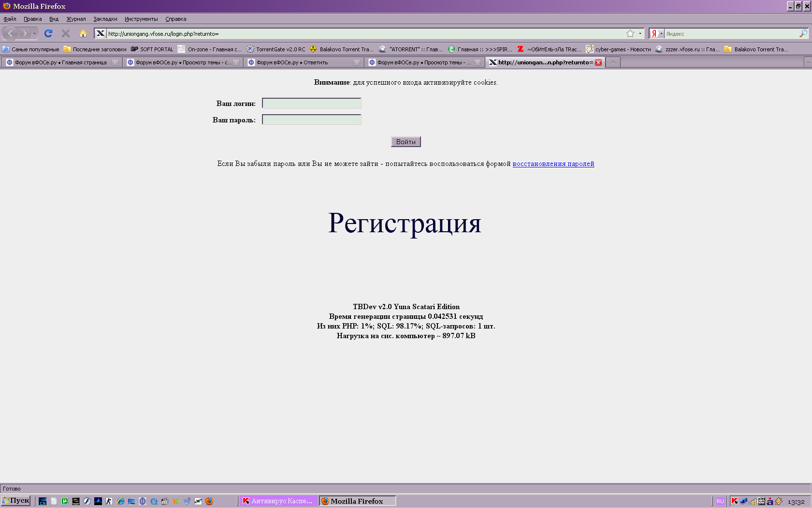Open the Закладки menu
Screen dimensions: 812x508
pyautogui.click(x=105, y=19)
